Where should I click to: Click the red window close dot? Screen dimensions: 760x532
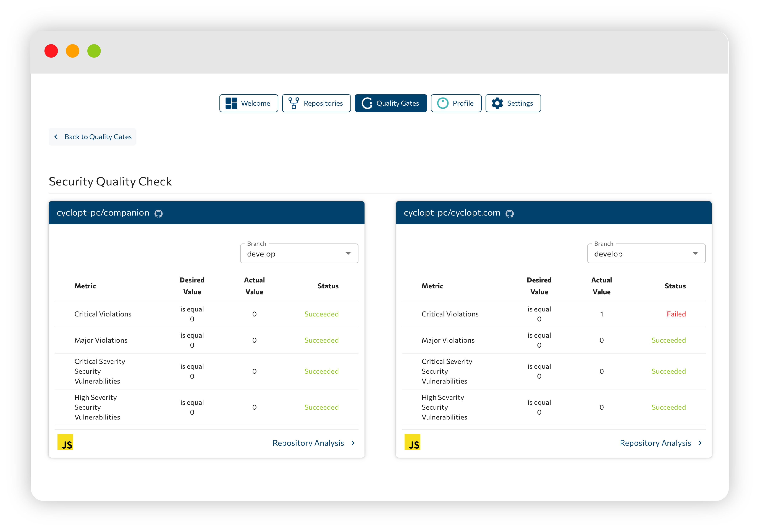click(51, 51)
